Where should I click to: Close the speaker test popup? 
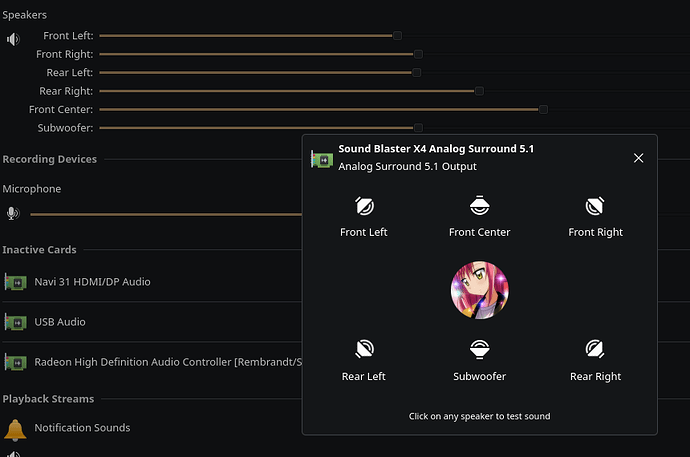point(638,158)
